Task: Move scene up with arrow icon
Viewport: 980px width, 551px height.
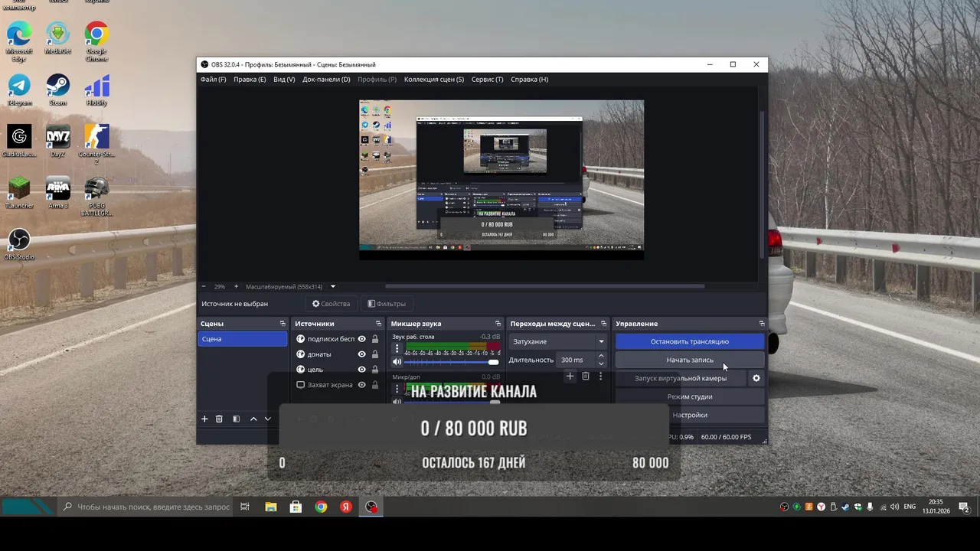Action: click(253, 419)
